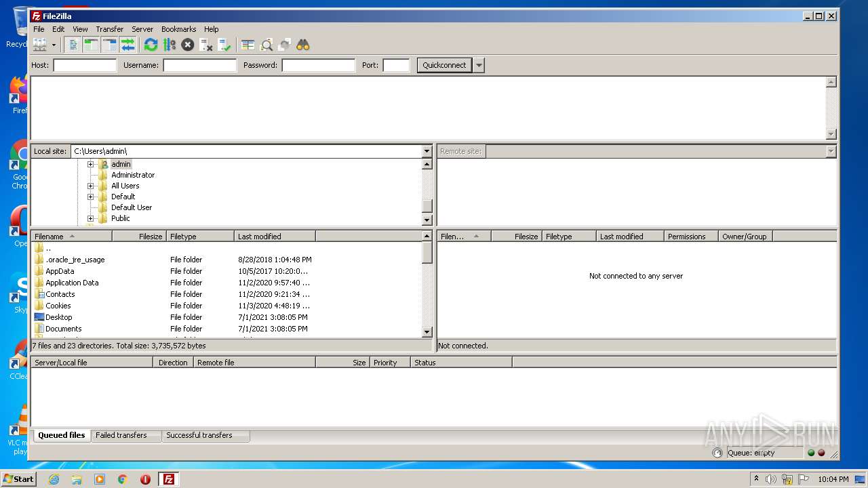The width and height of the screenshot is (868, 488).
Task: Focus the Username input field
Action: (x=199, y=65)
